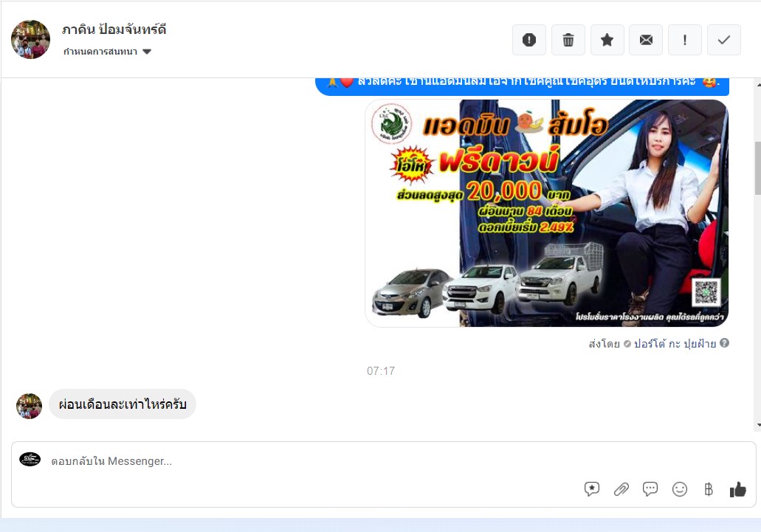Send a thumbs-up like
This screenshot has width=761, height=532.
[x=737, y=489]
